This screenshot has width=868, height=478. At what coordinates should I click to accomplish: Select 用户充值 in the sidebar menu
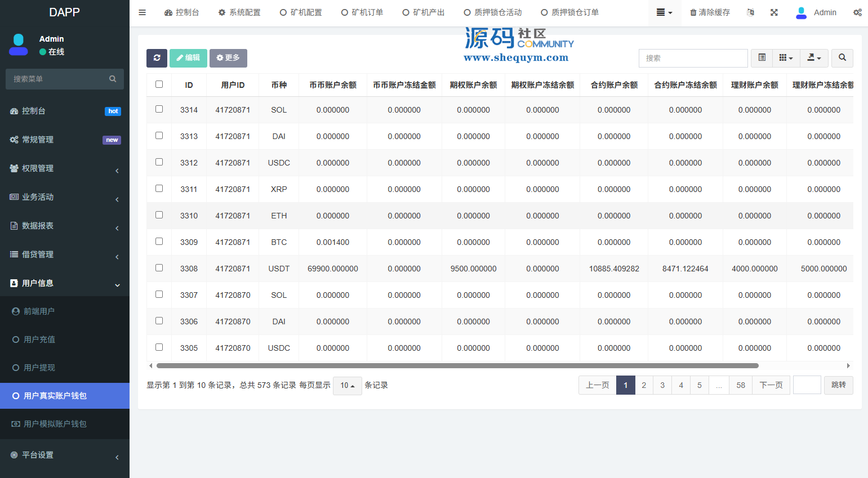pos(39,339)
